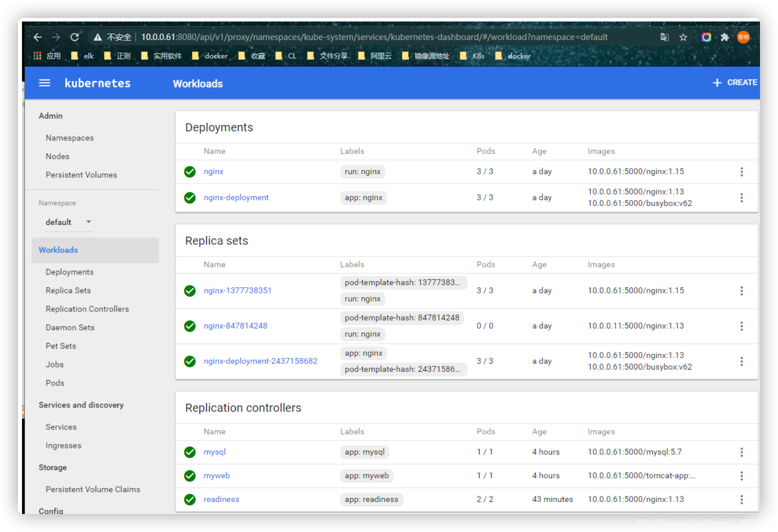Open the nginx-deployment link
This screenshot has height=532, width=778.
tap(236, 197)
